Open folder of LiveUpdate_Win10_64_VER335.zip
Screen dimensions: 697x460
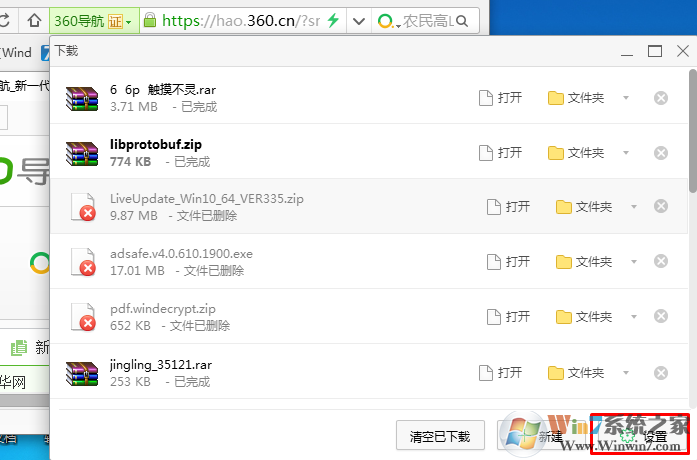coord(584,207)
